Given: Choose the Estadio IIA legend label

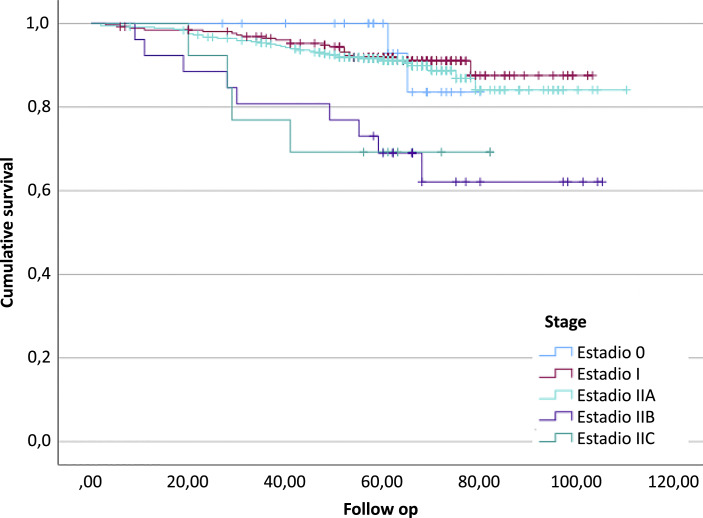Looking at the screenshot, I should click(x=614, y=395).
